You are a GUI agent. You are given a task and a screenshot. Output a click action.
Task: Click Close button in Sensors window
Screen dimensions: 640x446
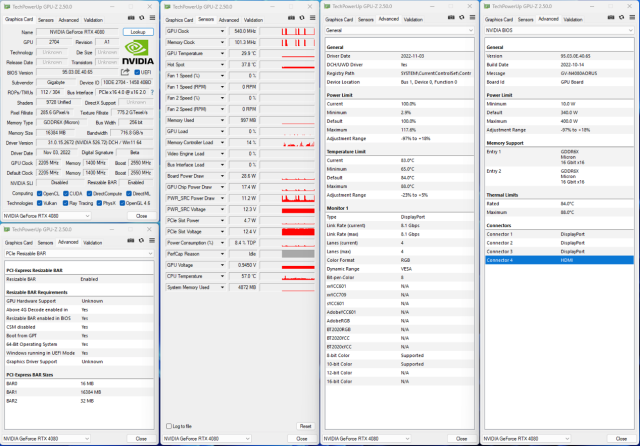(x=302, y=439)
